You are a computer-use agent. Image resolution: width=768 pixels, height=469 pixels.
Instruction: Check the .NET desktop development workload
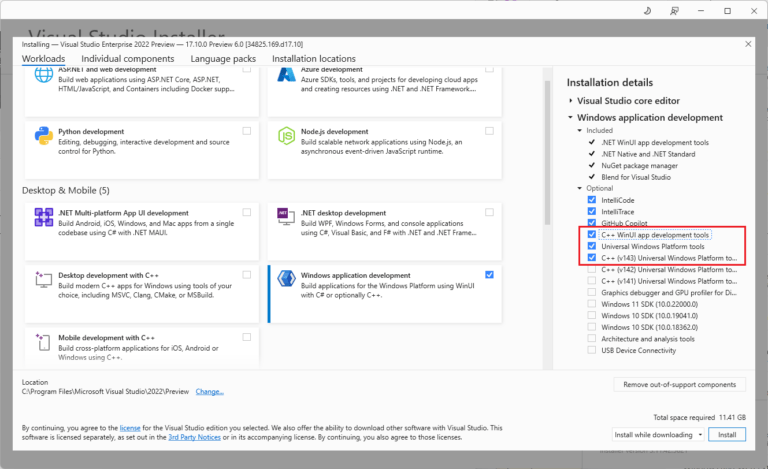click(489, 212)
